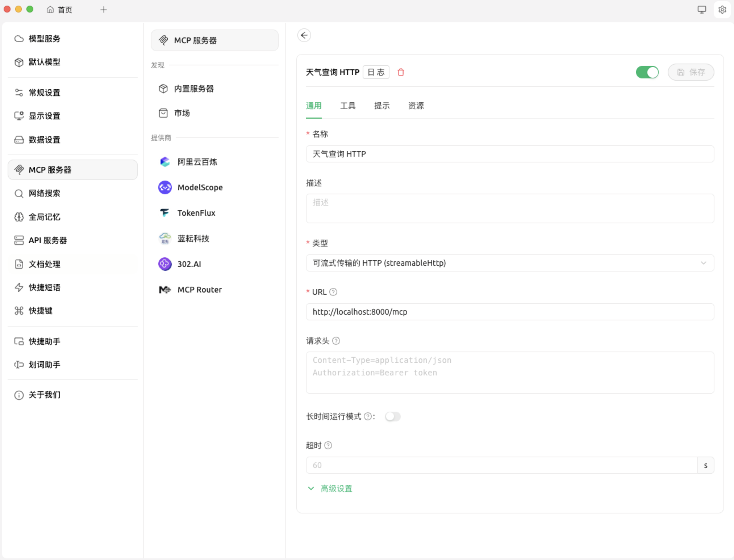The width and height of the screenshot is (734, 560).
Task: Click the 超时 help question mark icon
Action: 328,445
